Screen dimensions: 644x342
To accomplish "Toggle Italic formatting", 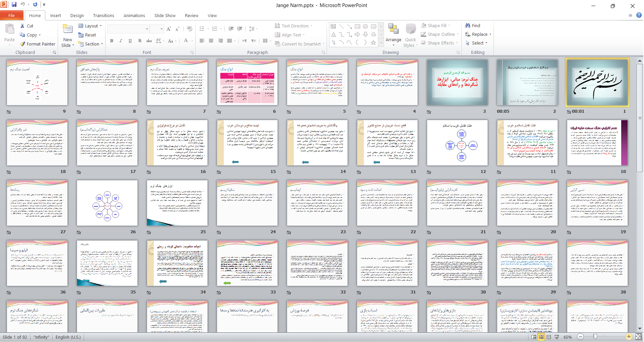I will tap(121, 41).
